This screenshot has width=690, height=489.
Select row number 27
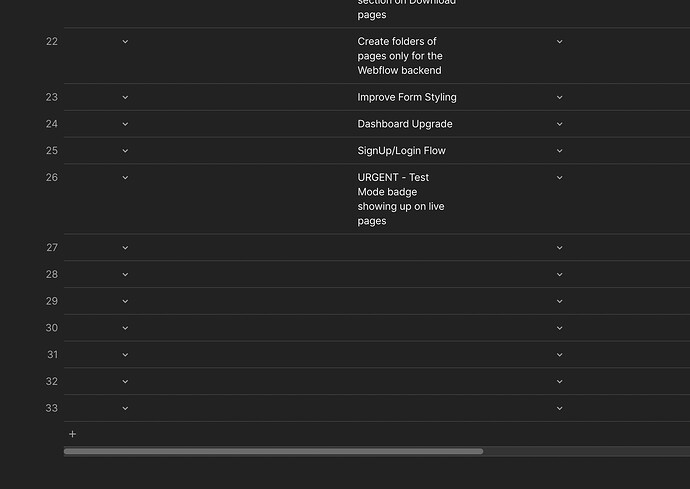point(52,248)
